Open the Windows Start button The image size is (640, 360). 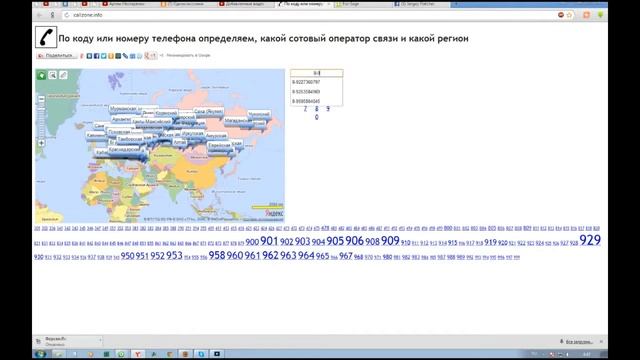pos(40,354)
